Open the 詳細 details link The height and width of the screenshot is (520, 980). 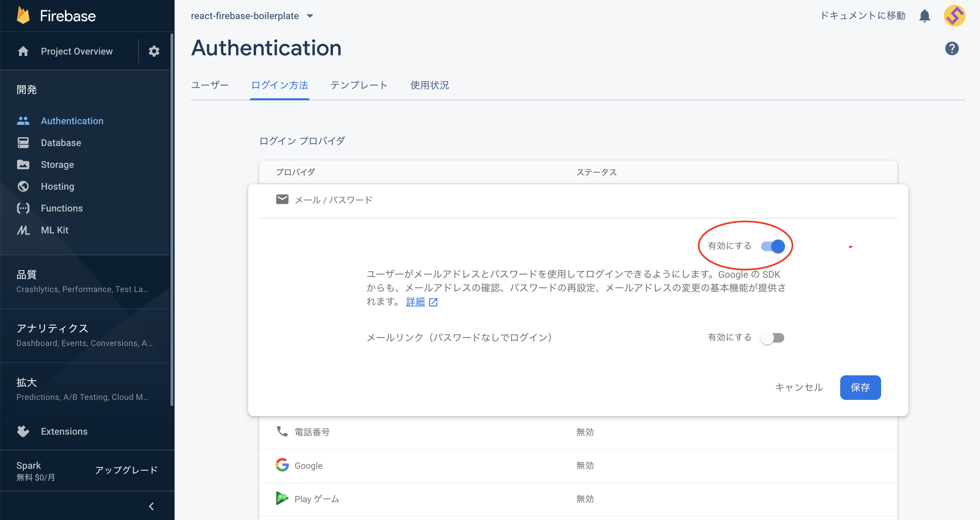[415, 302]
